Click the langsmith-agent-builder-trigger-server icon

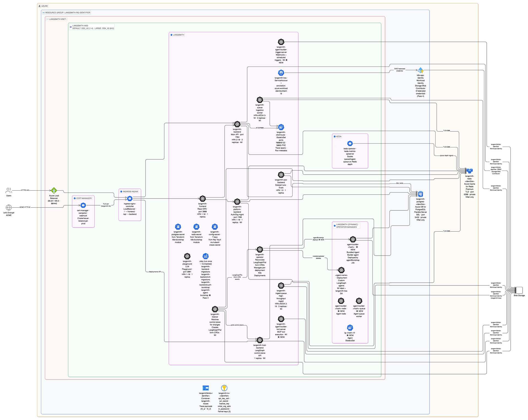(281, 42)
